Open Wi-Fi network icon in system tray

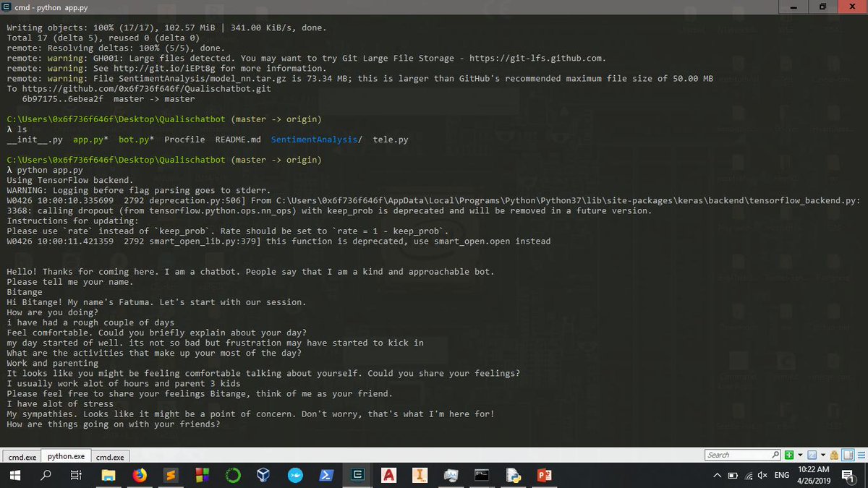coord(749,475)
